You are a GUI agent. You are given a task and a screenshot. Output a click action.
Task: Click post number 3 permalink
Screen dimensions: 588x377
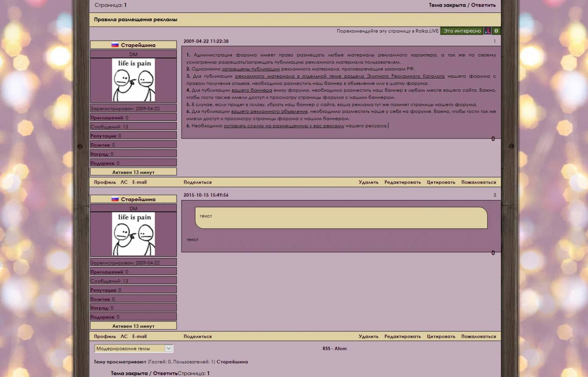(494, 195)
